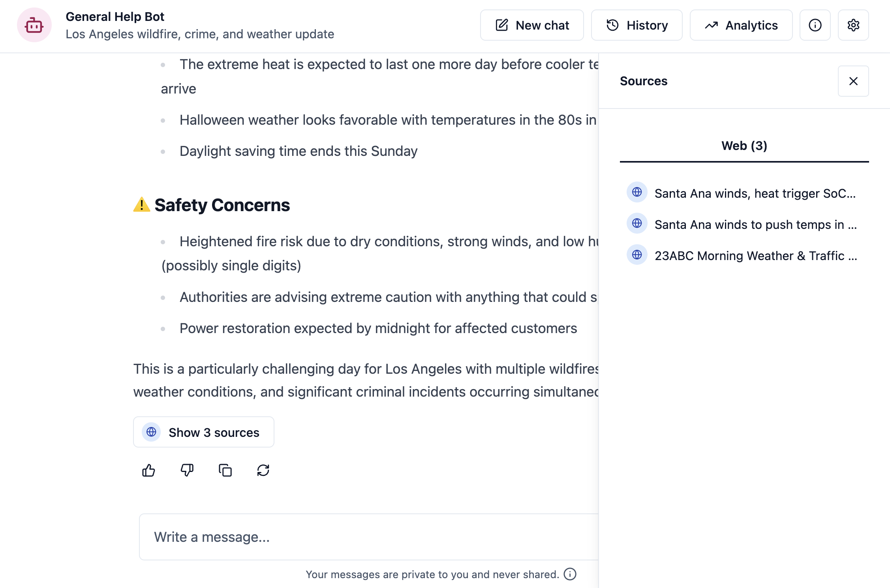Open the settings panel

pos(853,25)
